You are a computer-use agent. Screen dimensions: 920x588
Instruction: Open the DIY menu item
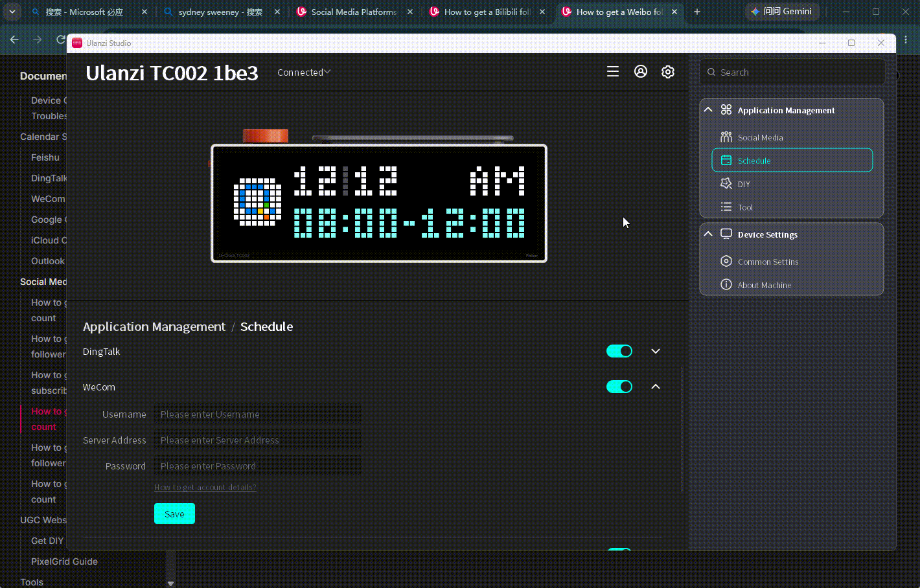[x=792, y=184]
